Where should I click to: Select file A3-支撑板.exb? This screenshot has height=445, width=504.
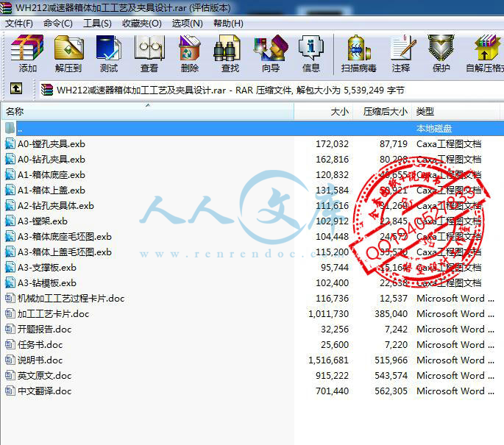47,267
